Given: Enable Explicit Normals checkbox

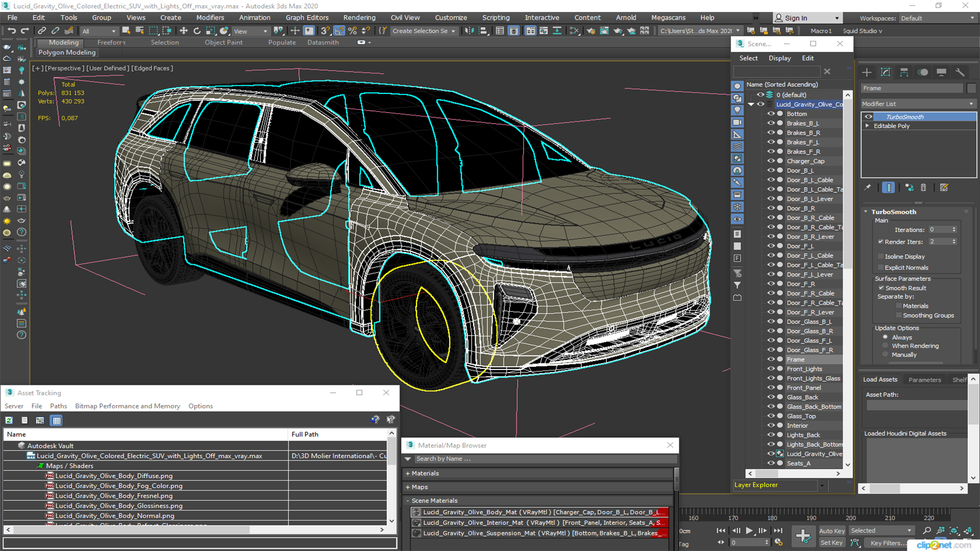Looking at the screenshot, I should pos(880,268).
